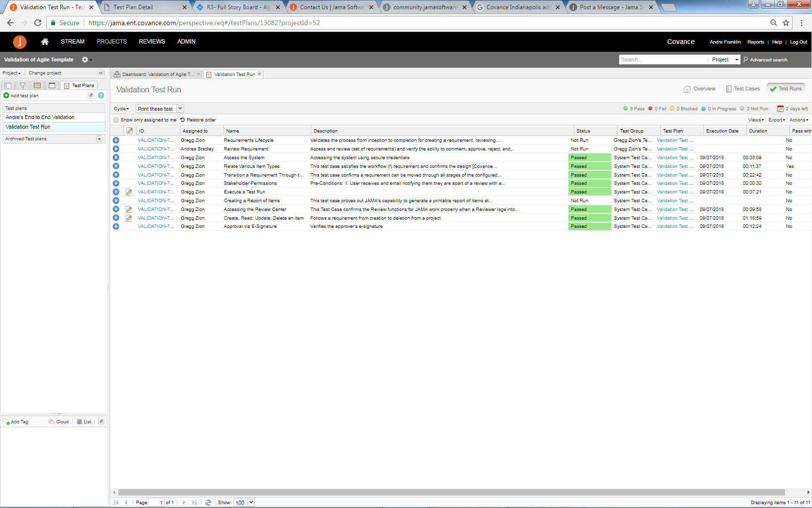The width and height of the screenshot is (812, 508).
Task: Click the calendar icon beside 2 days left
Action: click(x=780, y=109)
